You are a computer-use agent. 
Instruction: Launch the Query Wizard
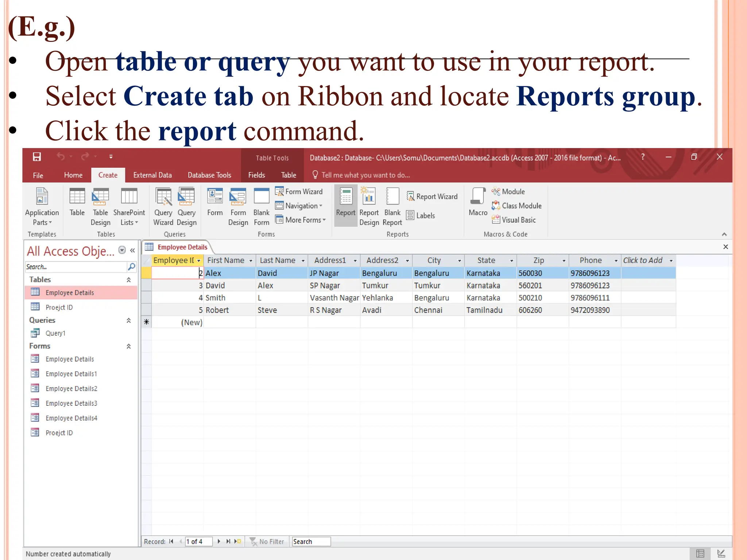tap(163, 206)
